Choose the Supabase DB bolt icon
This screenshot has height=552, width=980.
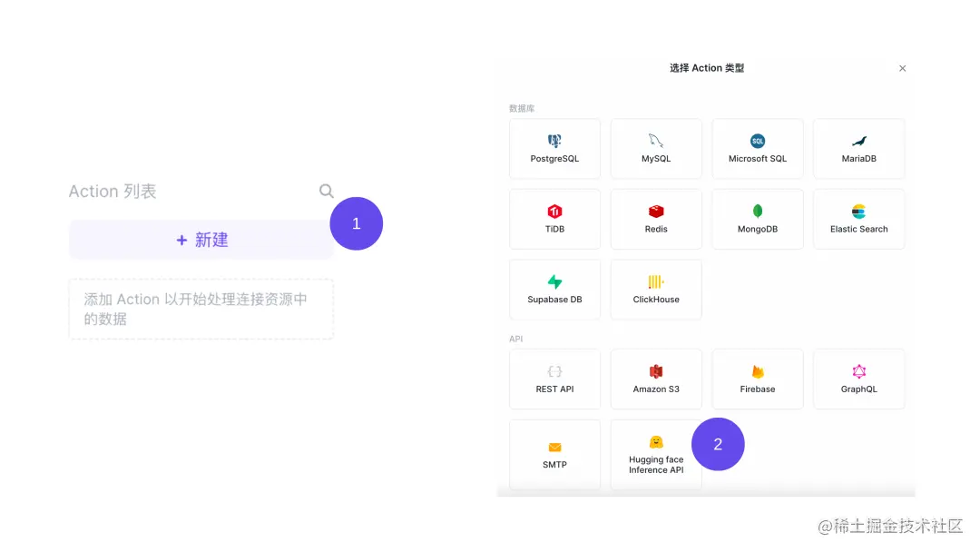554,282
